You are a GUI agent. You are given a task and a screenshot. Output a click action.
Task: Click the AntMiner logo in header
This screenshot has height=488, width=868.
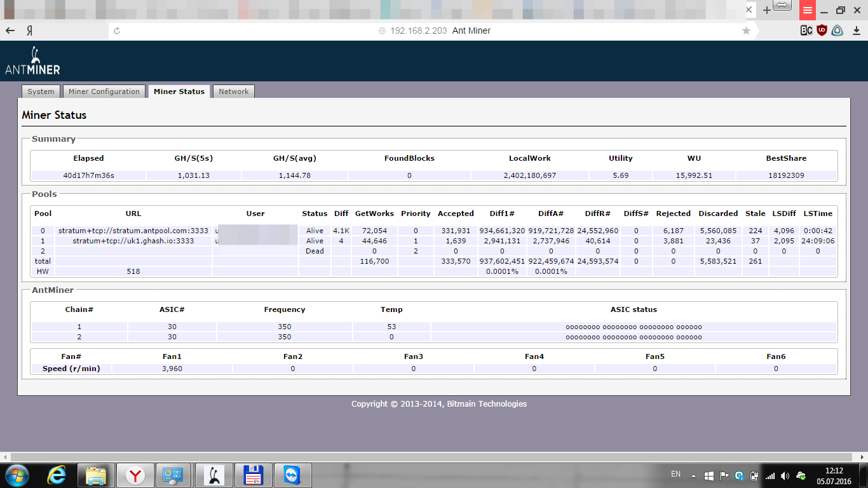32,62
